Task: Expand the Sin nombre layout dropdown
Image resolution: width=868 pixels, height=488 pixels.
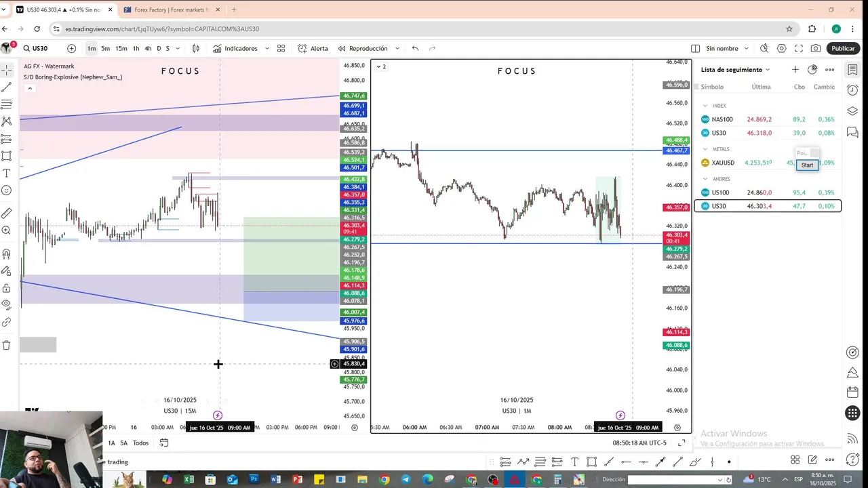Action: (x=747, y=48)
